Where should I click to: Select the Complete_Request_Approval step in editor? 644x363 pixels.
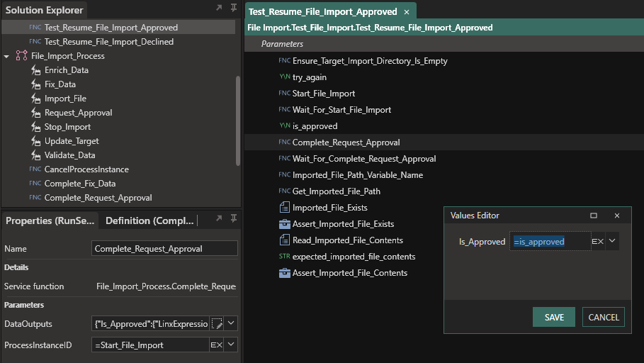coord(346,143)
